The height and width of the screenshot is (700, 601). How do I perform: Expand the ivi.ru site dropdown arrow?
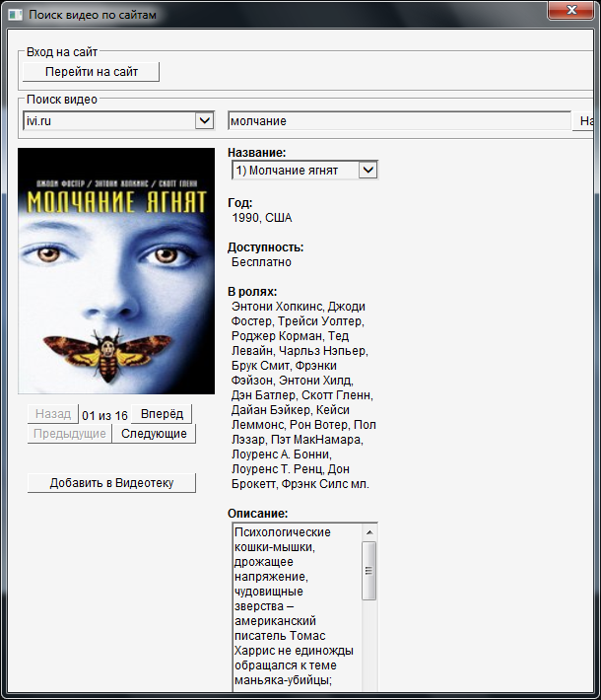pos(205,120)
